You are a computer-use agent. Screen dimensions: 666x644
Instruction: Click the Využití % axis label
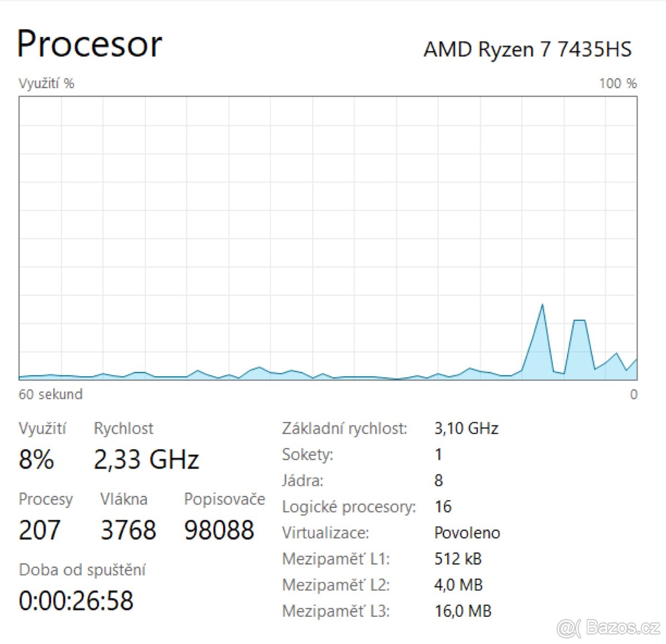click(x=46, y=83)
